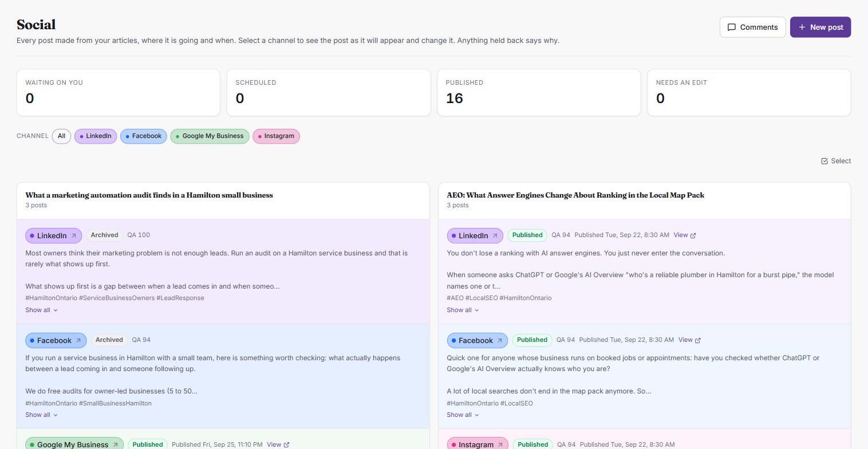View the published LinkedIn AEO post externally
The height and width of the screenshot is (449, 868).
pos(685,235)
